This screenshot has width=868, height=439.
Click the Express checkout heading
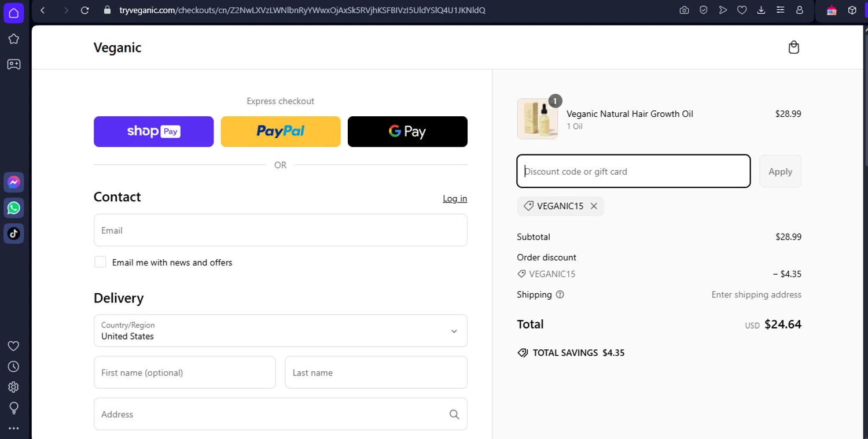281,101
